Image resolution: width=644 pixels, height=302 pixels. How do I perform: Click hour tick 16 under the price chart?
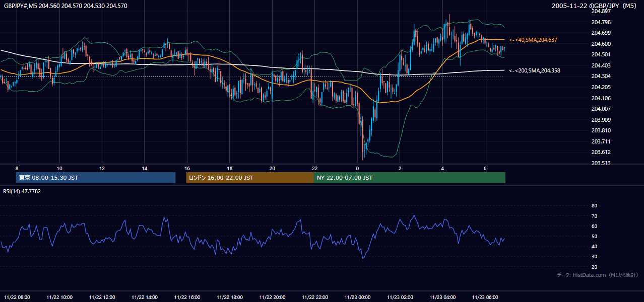(187, 168)
